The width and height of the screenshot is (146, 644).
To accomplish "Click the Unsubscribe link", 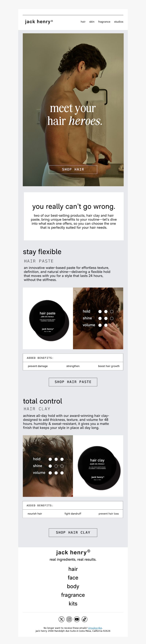I will (95, 628).
